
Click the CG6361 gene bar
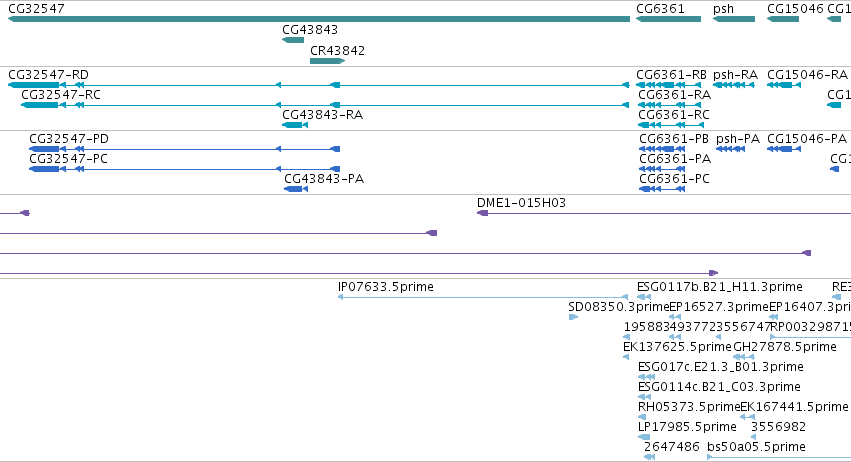668,19
